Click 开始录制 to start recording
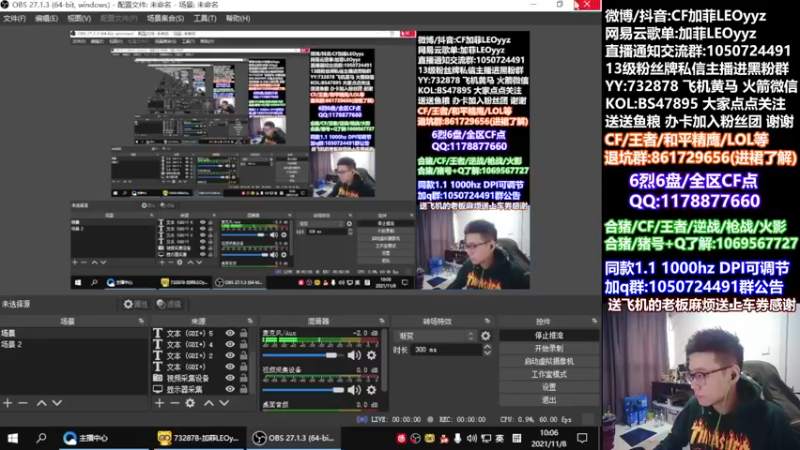Image resolution: width=800 pixels, height=450 pixels. 549,348
